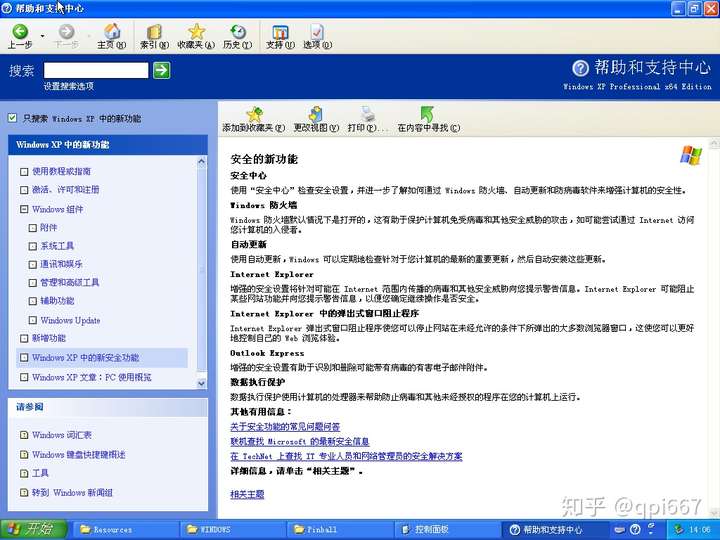Click the 安全的新功能 page heading
Screen dimensions: 720x540
click(x=264, y=159)
